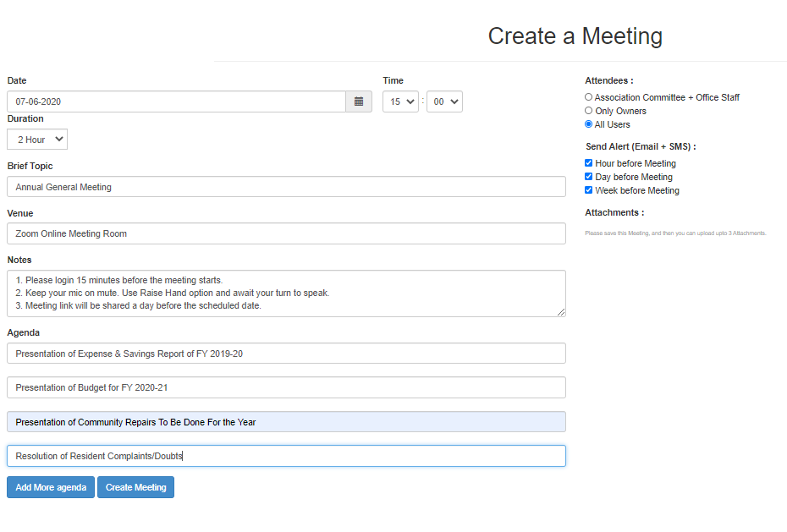The height and width of the screenshot is (532, 787).
Task: Click the Agenda label
Action: (23, 332)
